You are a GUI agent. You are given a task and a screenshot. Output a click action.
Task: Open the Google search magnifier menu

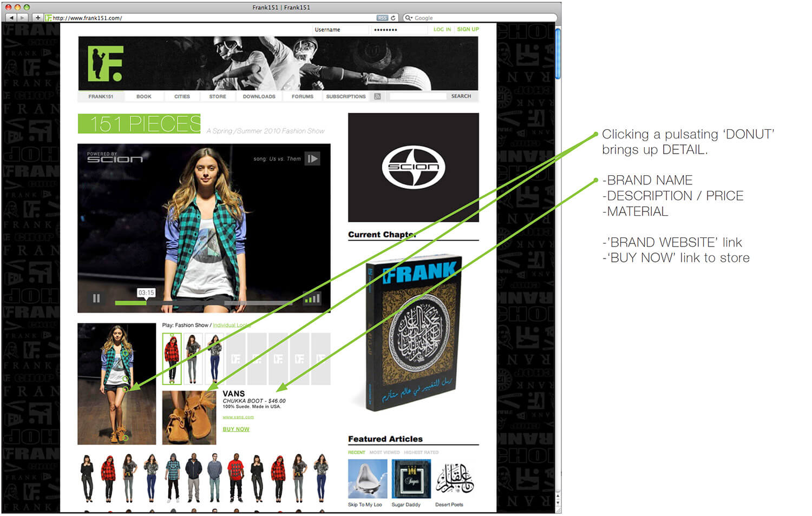[409, 18]
